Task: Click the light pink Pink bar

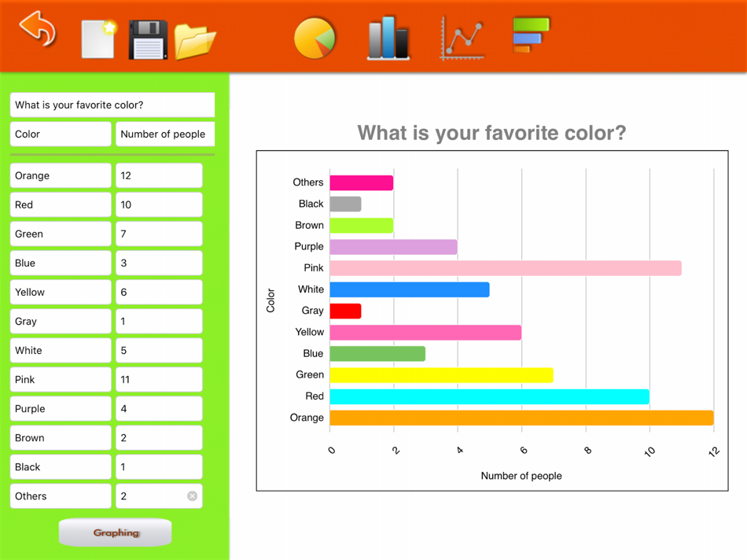Action: (x=506, y=268)
